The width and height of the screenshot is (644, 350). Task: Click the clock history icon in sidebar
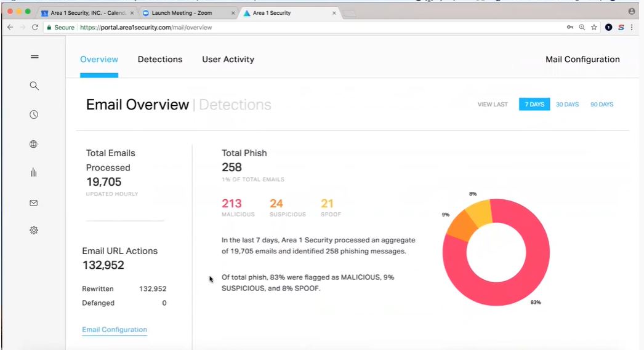pos(34,114)
